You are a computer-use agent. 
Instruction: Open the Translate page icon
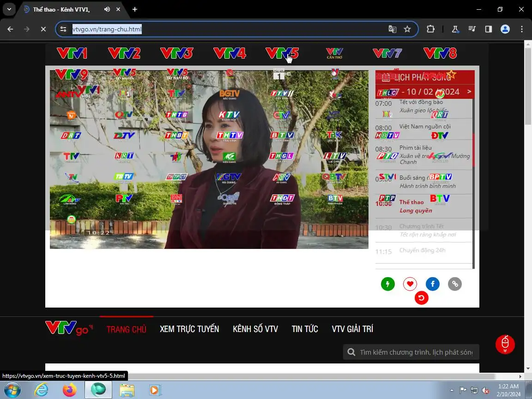pos(392,29)
